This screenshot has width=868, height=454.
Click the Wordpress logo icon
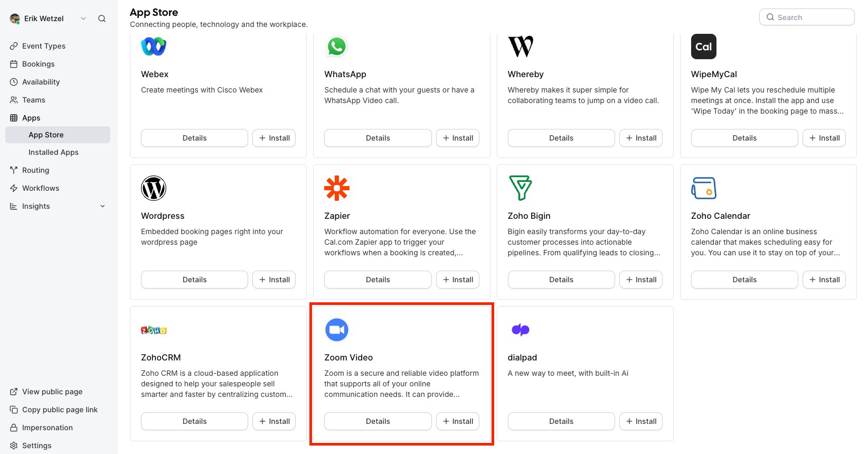click(154, 188)
